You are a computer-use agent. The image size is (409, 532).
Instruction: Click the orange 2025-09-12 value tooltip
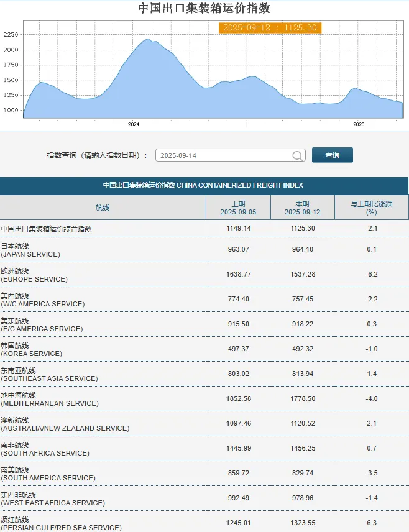pyautogui.click(x=270, y=27)
